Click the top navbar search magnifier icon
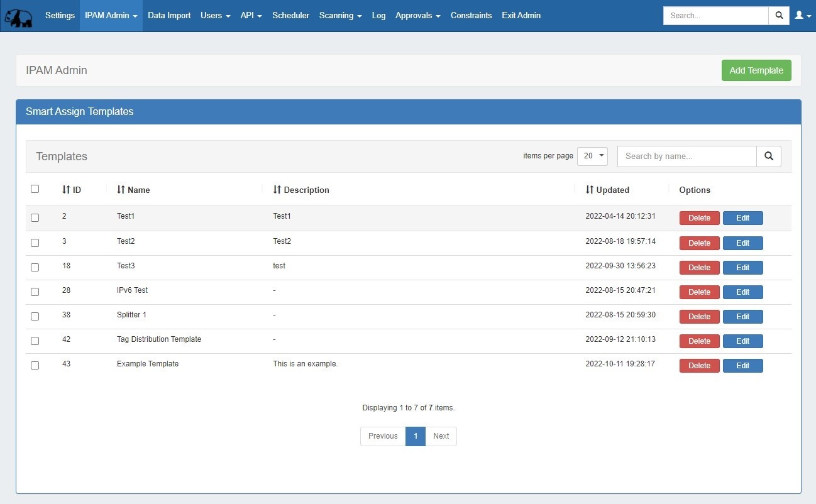 [779, 16]
